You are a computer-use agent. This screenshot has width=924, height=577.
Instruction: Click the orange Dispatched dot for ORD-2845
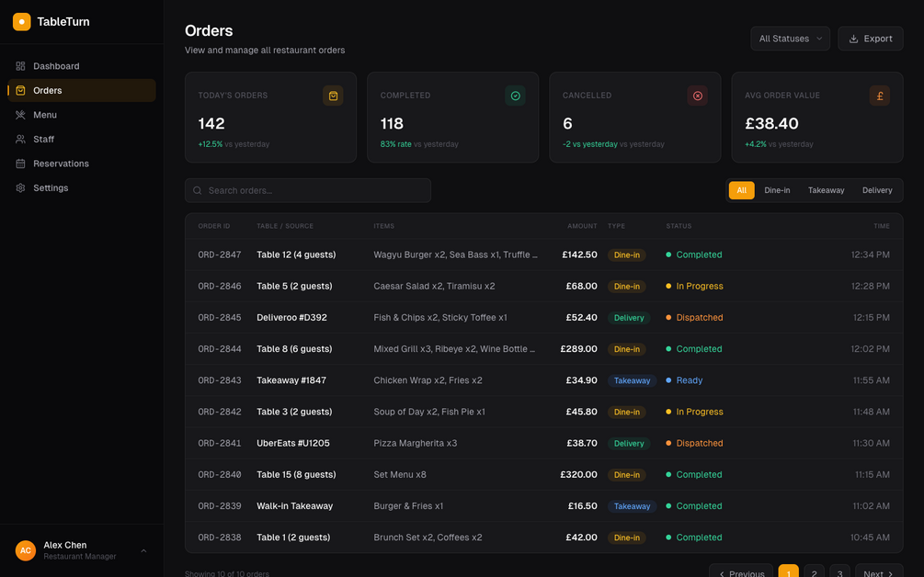pyautogui.click(x=668, y=317)
